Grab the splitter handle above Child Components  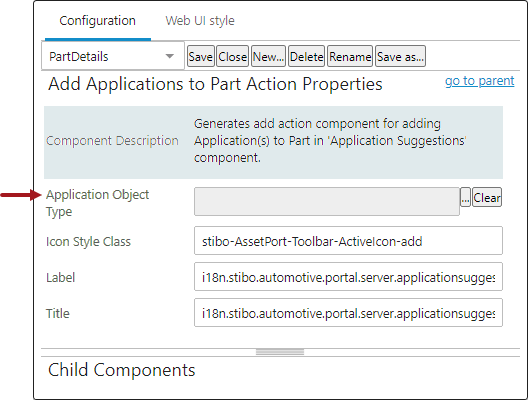(280, 352)
